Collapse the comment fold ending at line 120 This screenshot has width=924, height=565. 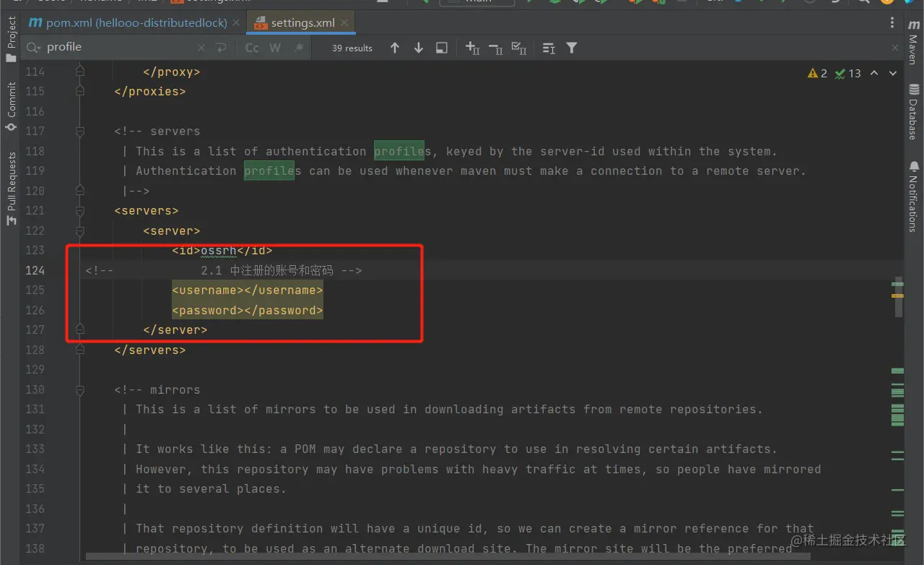80,191
